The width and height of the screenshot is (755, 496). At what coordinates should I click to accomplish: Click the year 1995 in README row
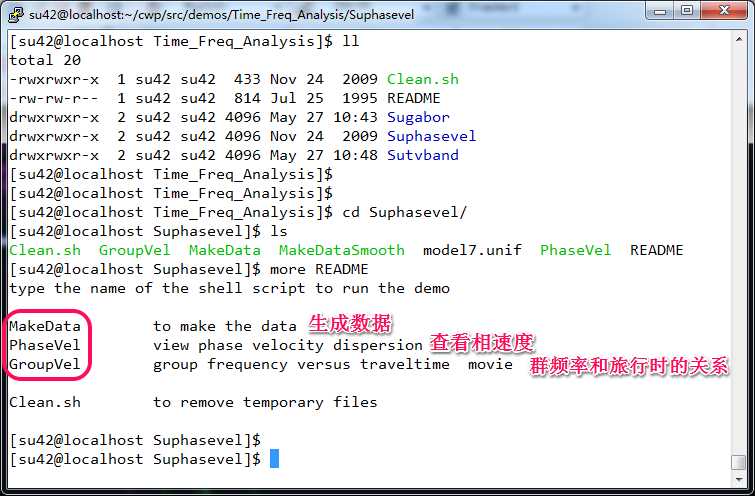pos(360,98)
